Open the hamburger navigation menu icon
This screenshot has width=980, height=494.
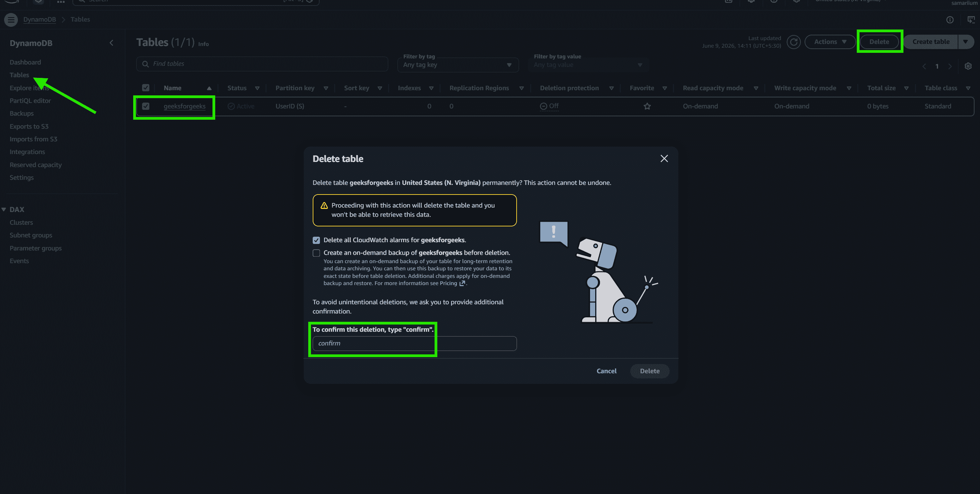11,20
